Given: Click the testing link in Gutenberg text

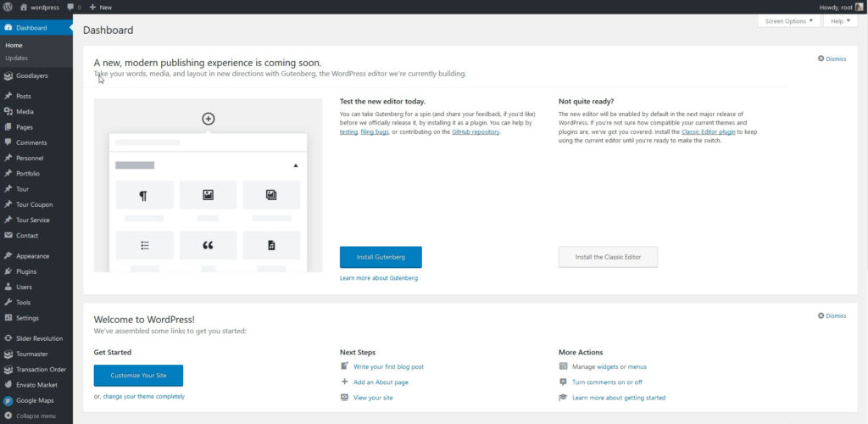Looking at the screenshot, I should 348,131.
